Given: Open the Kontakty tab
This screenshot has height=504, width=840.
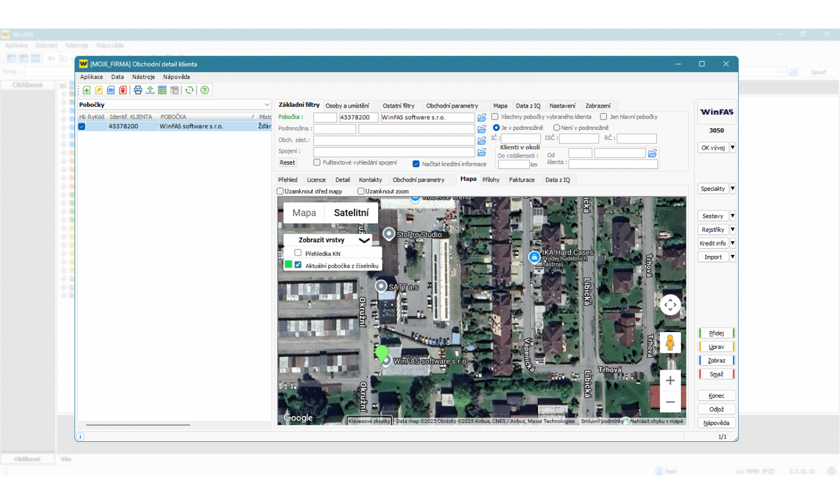Looking at the screenshot, I should click(x=370, y=180).
